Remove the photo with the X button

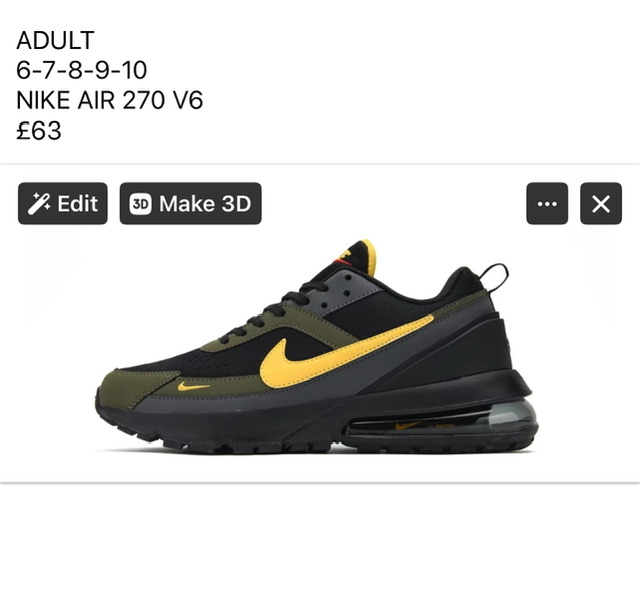tap(601, 204)
